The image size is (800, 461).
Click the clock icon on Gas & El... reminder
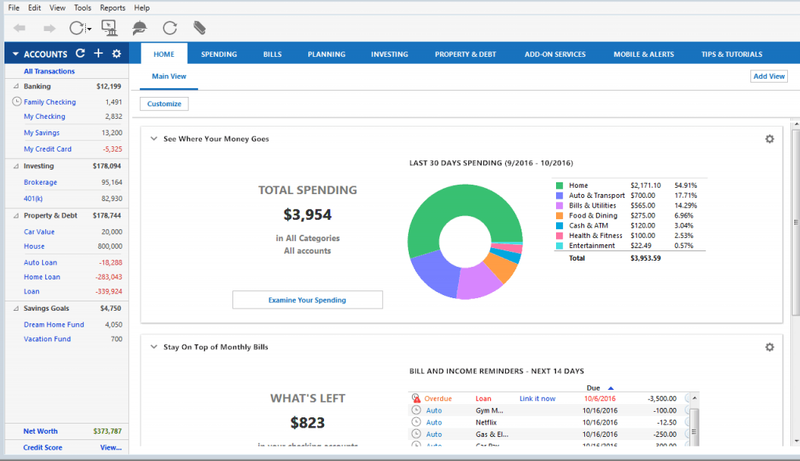click(x=416, y=434)
